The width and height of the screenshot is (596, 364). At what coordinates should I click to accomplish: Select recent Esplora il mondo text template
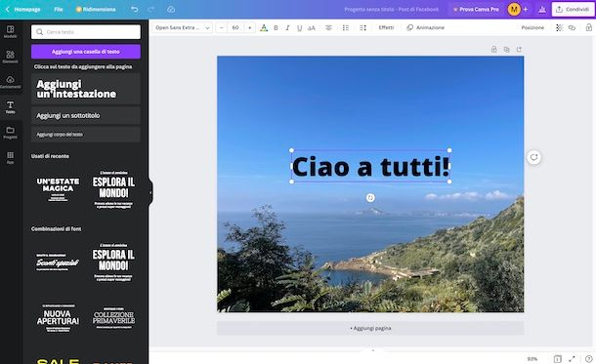point(113,189)
